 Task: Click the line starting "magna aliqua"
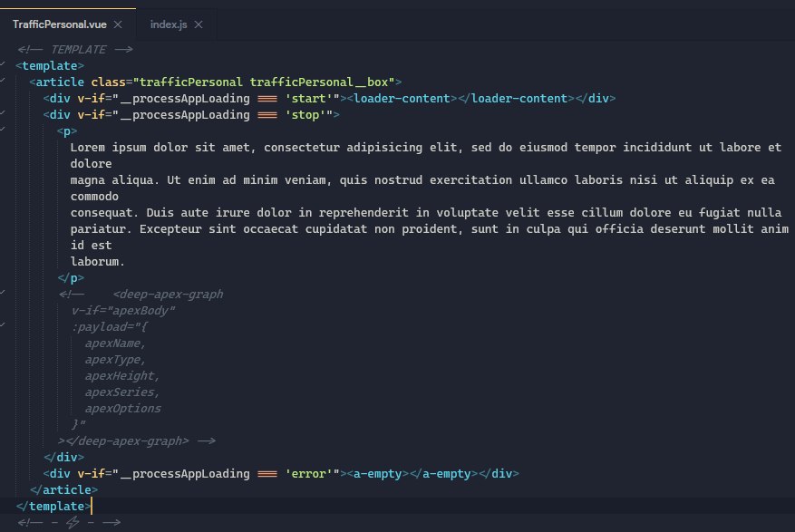tap(422, 179)
